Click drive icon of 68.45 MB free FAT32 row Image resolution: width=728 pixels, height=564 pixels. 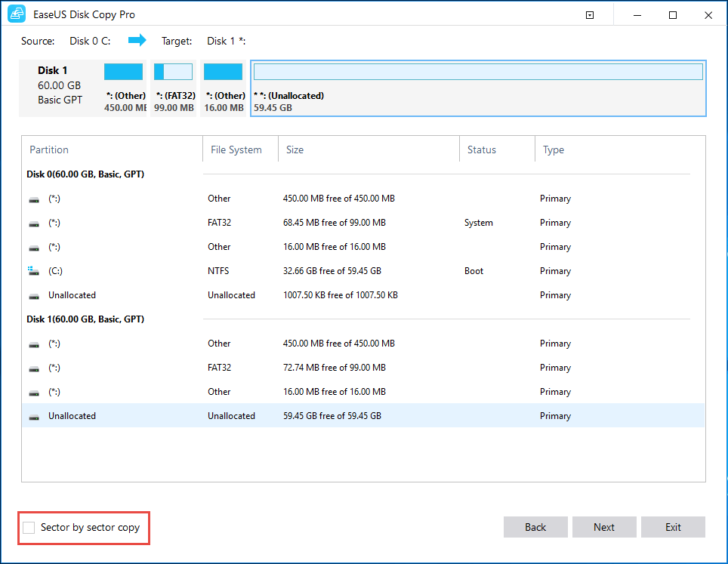34,223
